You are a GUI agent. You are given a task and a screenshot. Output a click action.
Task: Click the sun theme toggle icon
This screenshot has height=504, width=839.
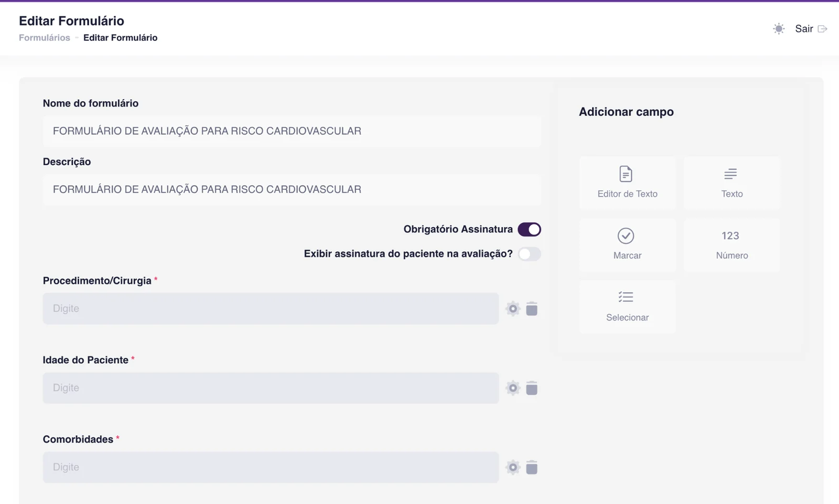[x=779, y=29]
